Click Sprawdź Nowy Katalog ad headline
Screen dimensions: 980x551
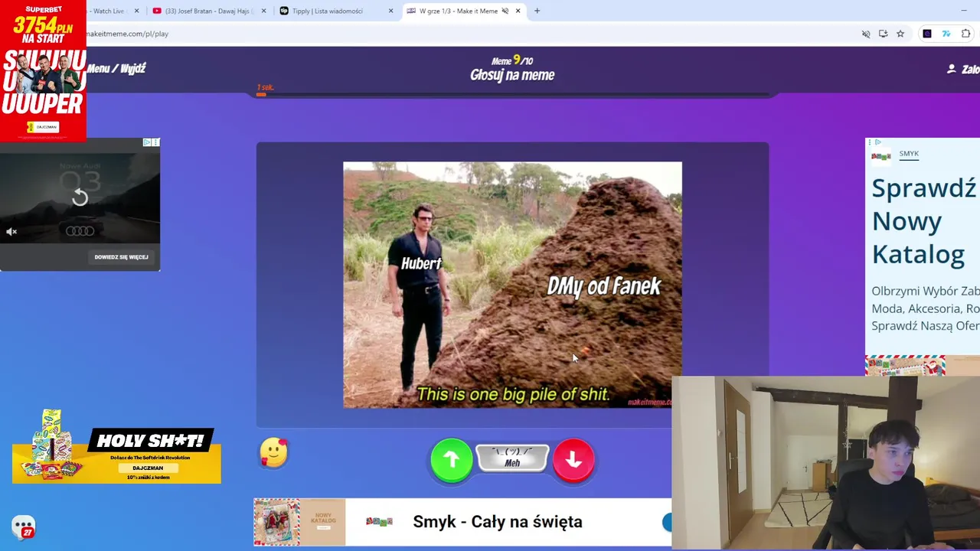click(925, 220)
